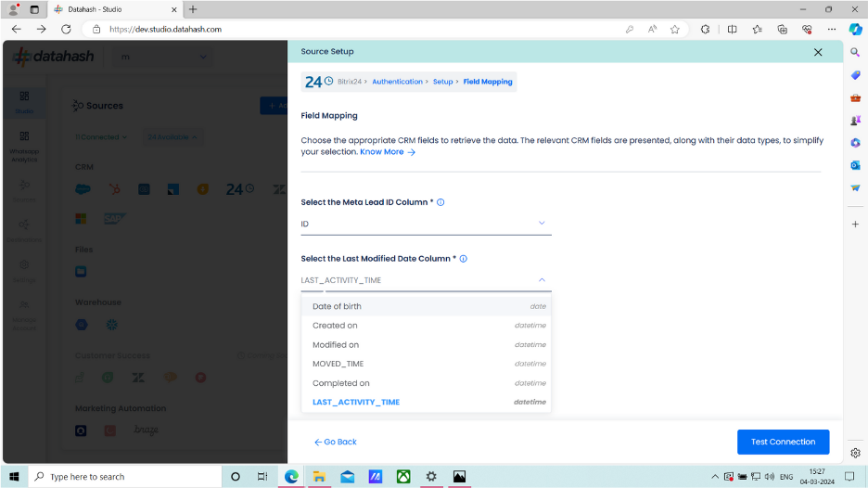Click the datahash logo

coord(54,57)
